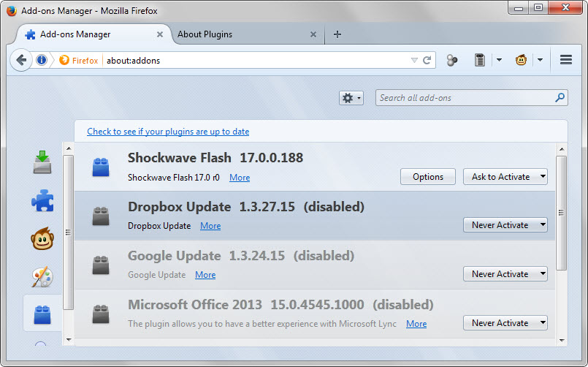The image size is (588, 367).
Task: Click More link for Shockwave Flash
Action: [x=240, y=177]
